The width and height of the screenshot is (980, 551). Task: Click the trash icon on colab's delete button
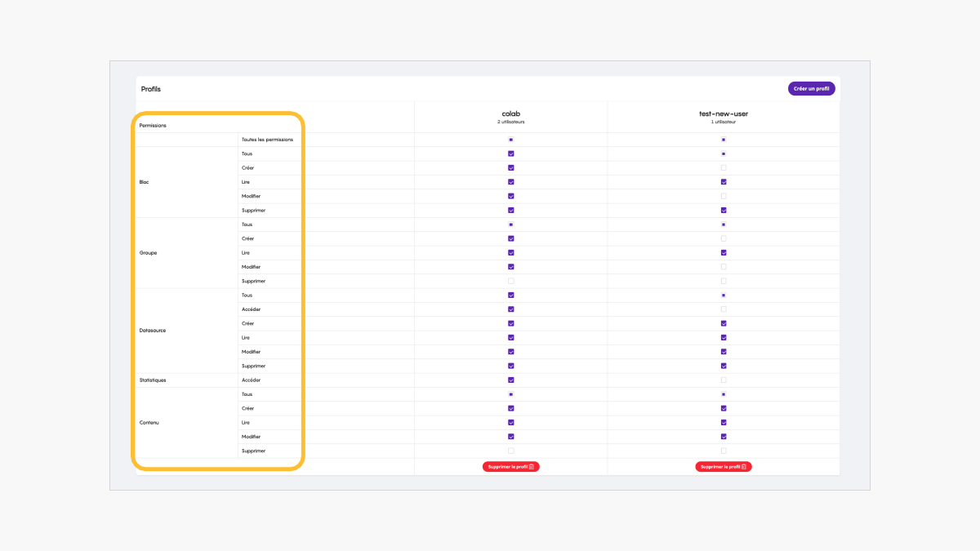[532, 467]
